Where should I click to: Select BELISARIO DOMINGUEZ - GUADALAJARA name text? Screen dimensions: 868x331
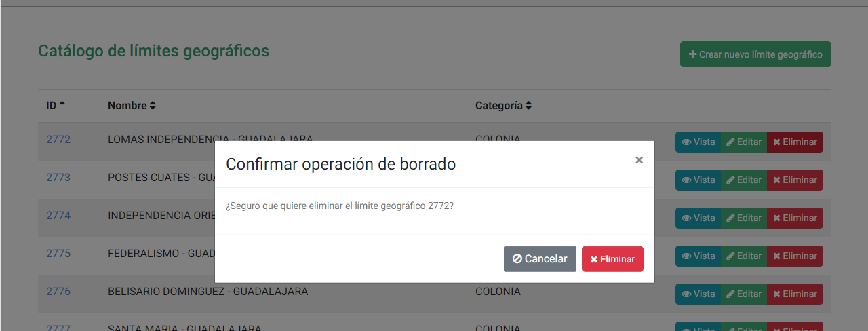208,292
